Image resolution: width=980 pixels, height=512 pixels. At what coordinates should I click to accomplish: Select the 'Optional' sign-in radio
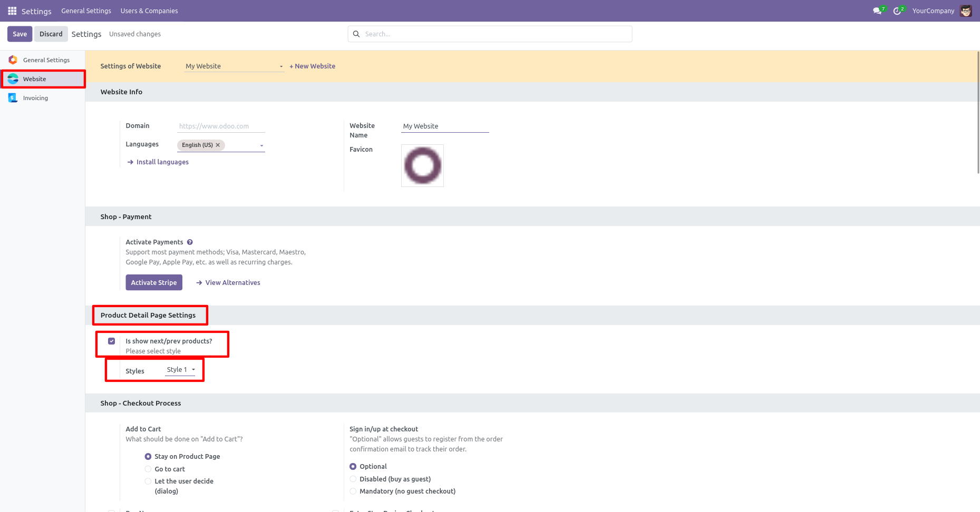[353, 467]
